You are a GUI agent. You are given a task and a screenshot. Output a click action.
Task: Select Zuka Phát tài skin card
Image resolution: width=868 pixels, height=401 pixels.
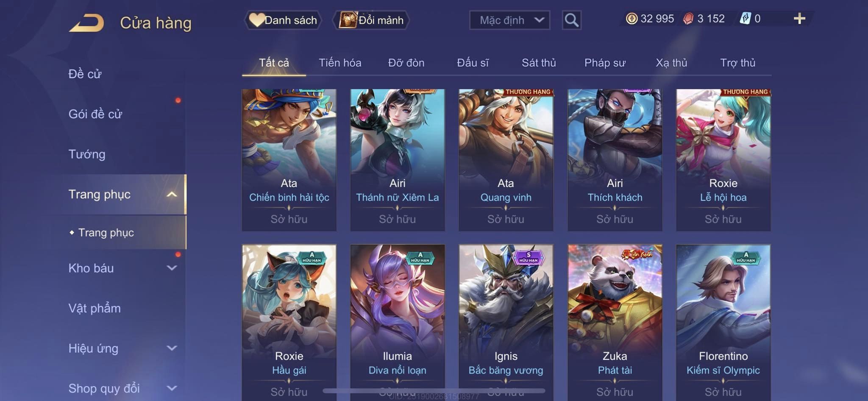[x=615, y=322]
